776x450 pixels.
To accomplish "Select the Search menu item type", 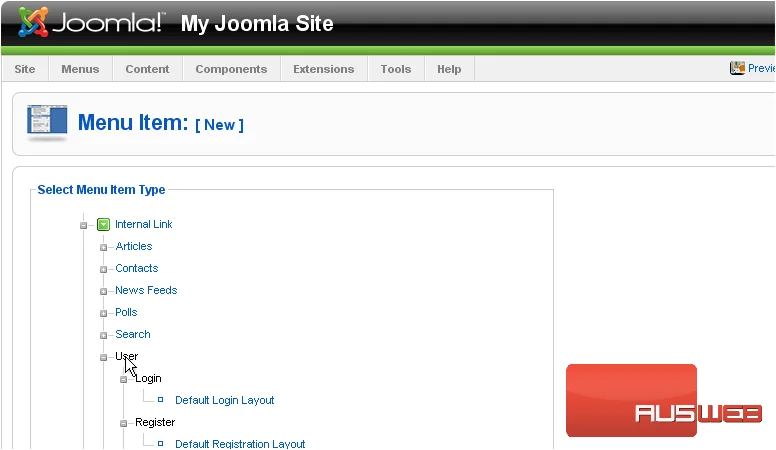I will tap(133, 334).
